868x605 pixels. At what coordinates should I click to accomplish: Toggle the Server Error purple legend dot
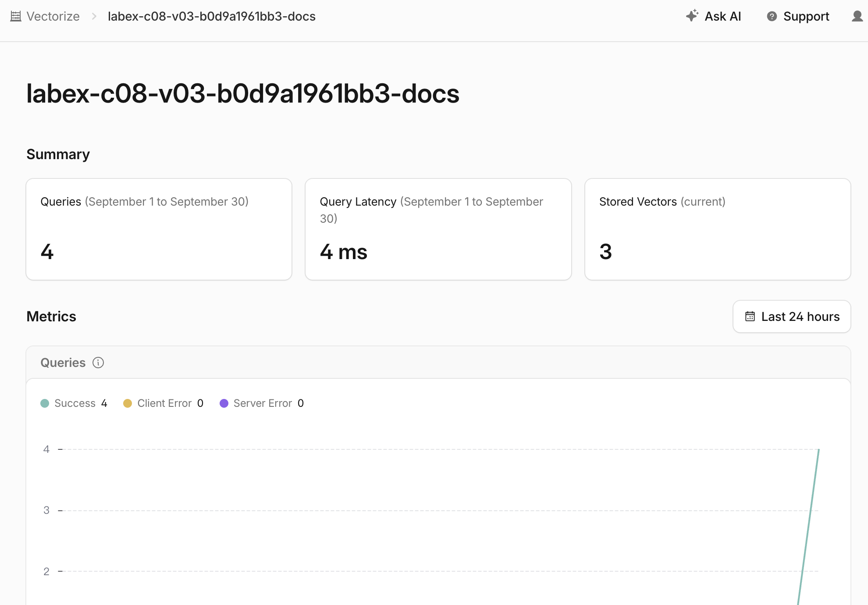(224, 403)
